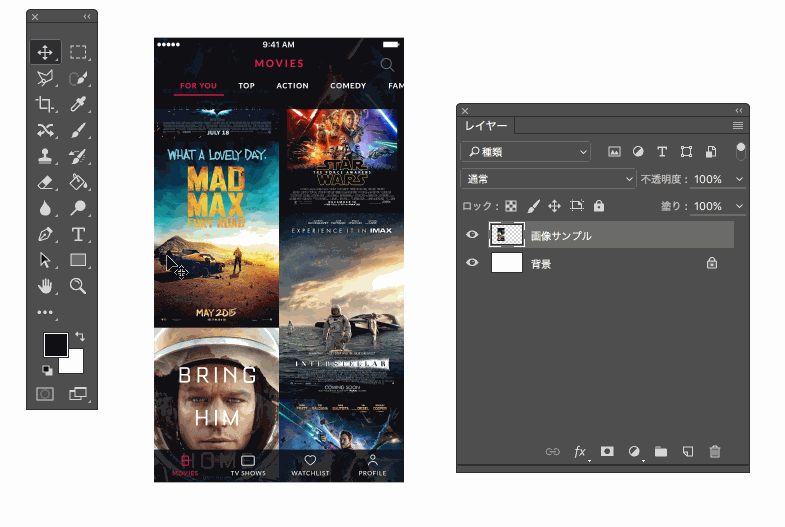The height and width of the screenshot is (527, 785).
Task: Switch to the レイヤー tab
Action: click(x=486, y=126)
